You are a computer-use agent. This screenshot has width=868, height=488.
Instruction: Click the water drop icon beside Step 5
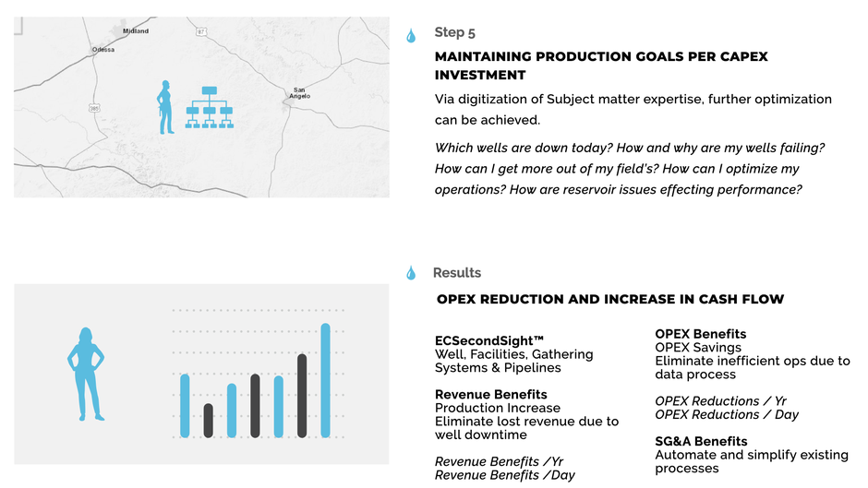tap(411, 36)
